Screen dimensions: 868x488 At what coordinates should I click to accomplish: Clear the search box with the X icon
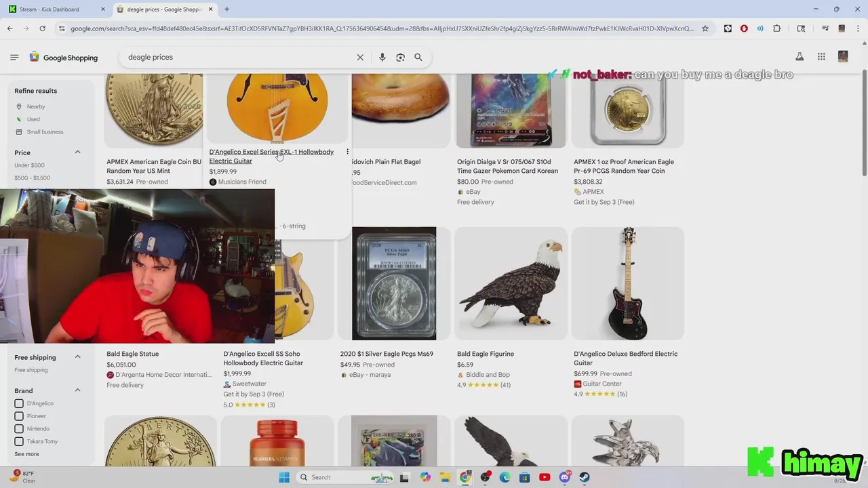(x=360, y=58)
